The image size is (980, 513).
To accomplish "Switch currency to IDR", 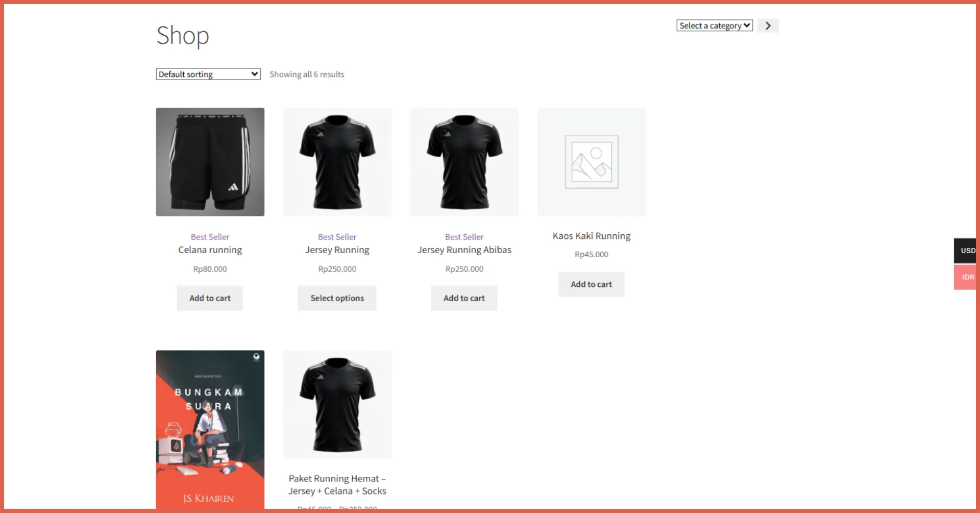I will tap(966, 277).
